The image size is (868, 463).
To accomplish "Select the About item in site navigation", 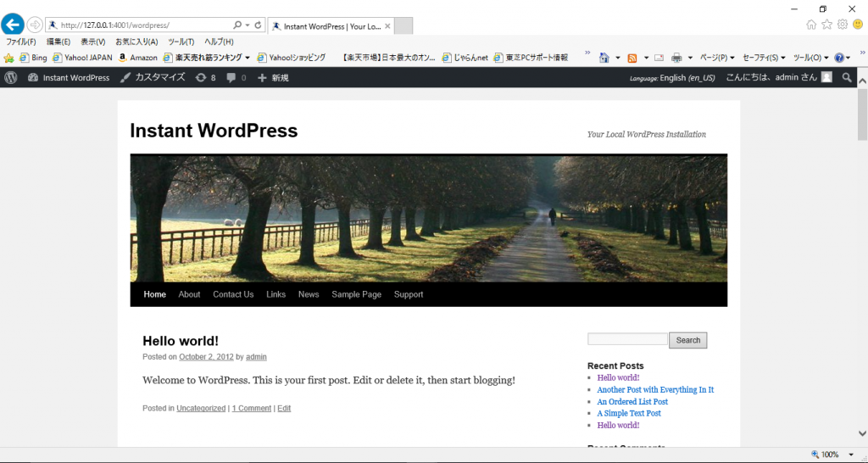I will click(x=189, y=294).
